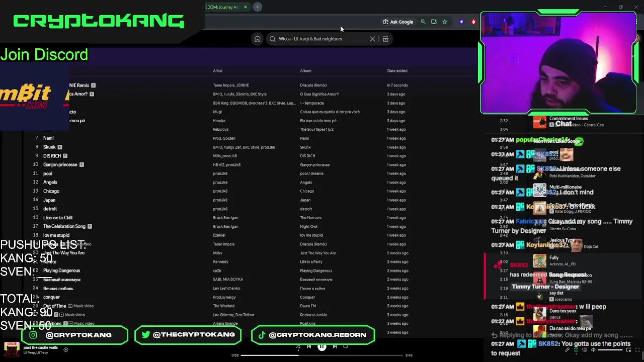Click the Fully queue item cover art
644x362 pixels.
click(539, 260)
